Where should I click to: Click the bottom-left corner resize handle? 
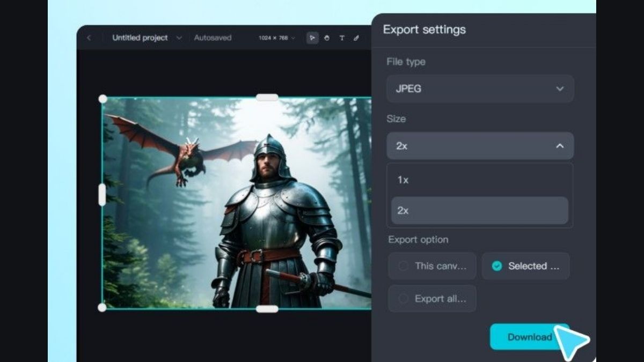tap(102, 307)
